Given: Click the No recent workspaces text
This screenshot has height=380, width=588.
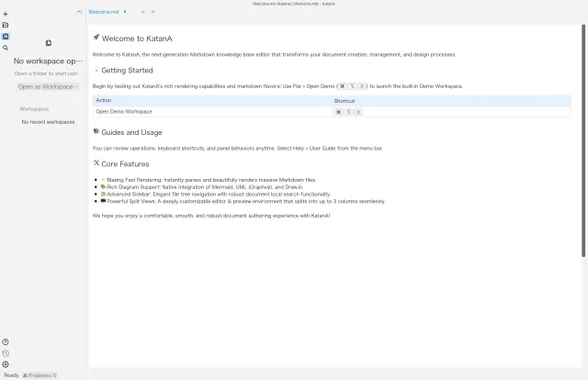Looking at the screenshot, I should point(48,122).
